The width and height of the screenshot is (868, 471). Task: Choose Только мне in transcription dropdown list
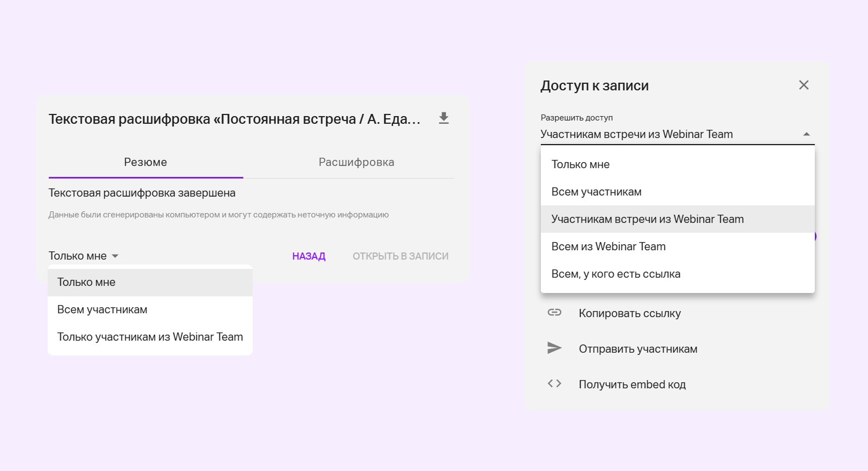point(87,283)
